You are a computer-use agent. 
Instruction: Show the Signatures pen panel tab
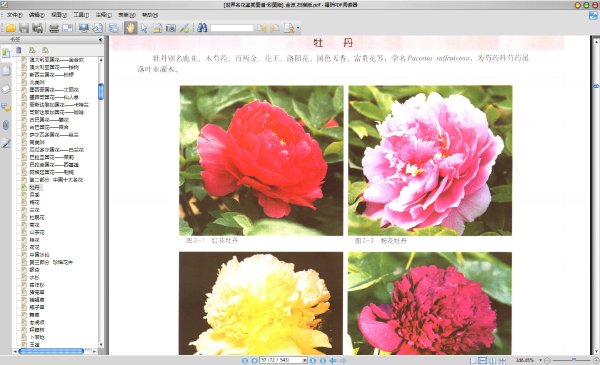click(6, 143)
